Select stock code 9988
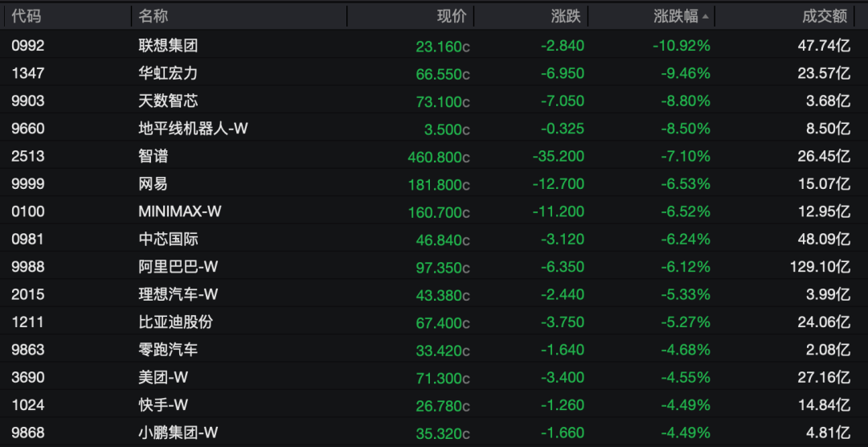The height and width of the screenshot is (447, 868). pyautogui.click(x=27, y=267)
